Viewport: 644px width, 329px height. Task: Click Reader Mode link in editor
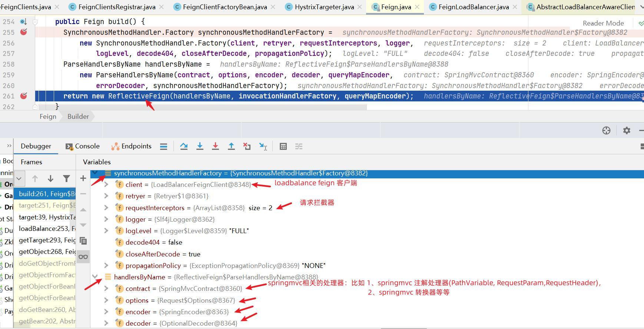603,23
